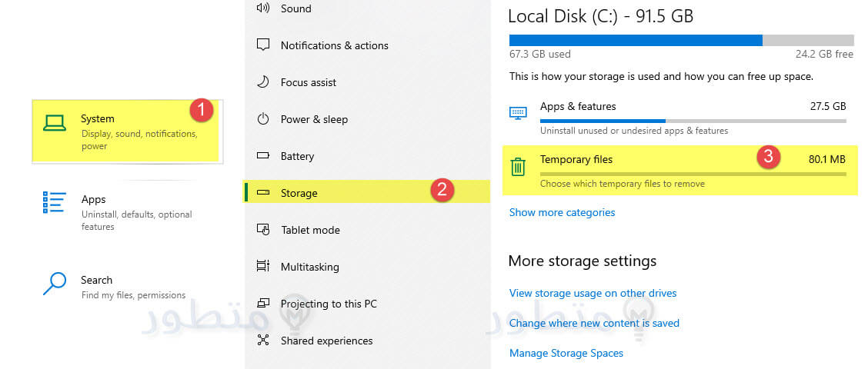The height and width of the screenshot is (369, 868).
Task: Click Change where new content is saved
Action: click(x=594, y=323)
